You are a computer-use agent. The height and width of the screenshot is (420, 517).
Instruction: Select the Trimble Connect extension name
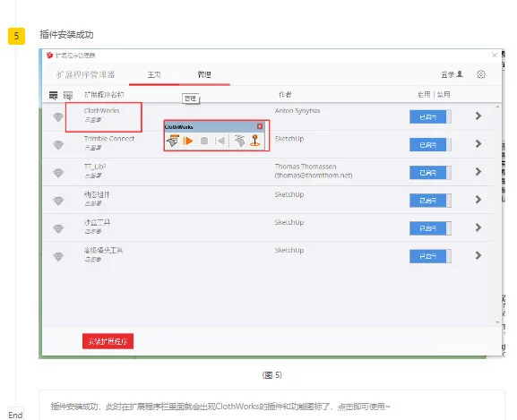pyautogui.click(x=109, y=139)
